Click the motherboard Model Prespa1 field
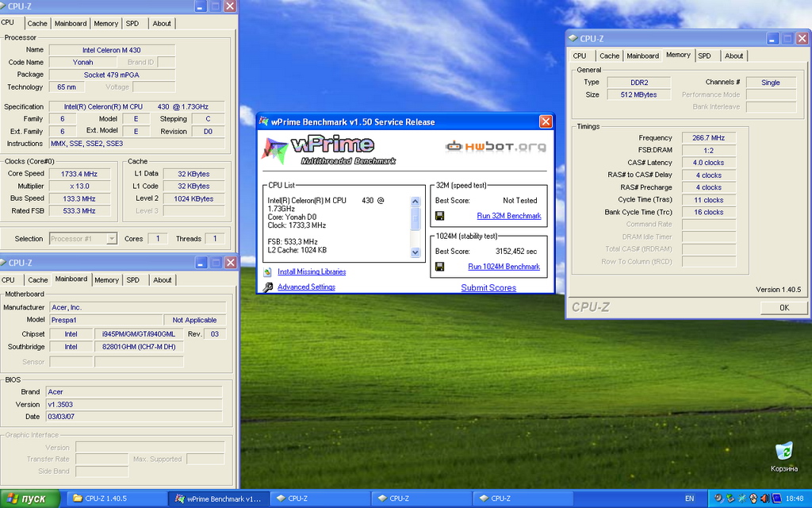The image size is (812, 508). [106, 320]
